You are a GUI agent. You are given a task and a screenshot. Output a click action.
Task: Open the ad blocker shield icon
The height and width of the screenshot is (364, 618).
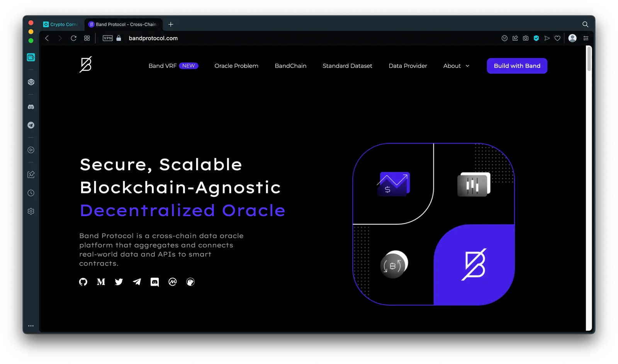536,38
